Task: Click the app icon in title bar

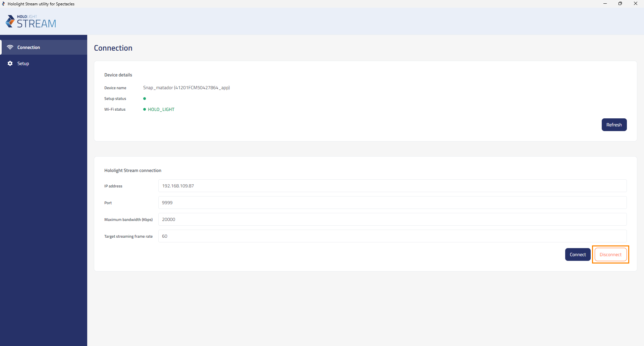Action: [3, 4]
